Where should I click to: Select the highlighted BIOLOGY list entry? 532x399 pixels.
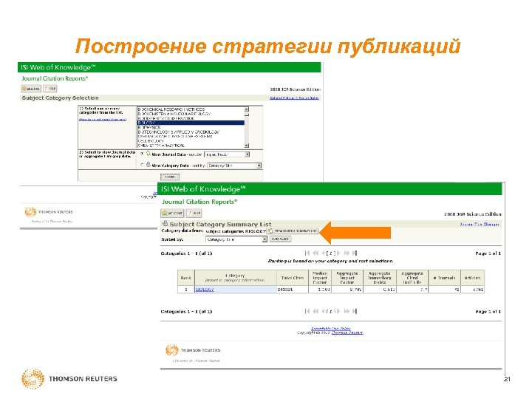point(191,123)
